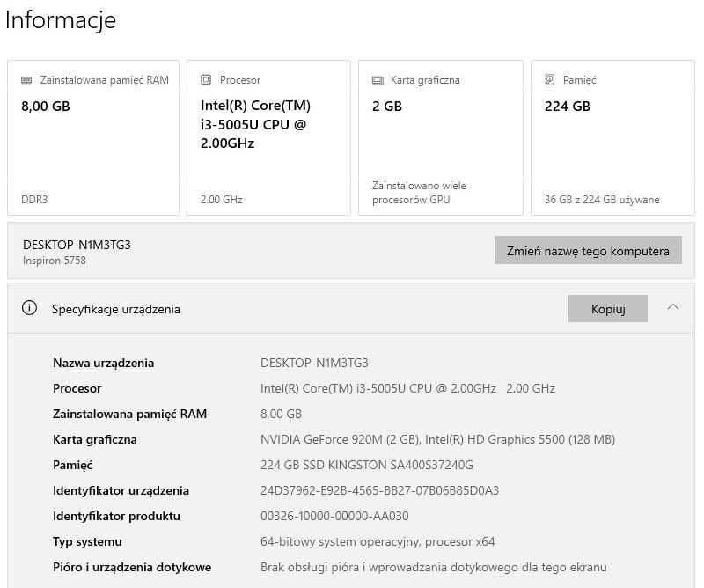
Task: Click the Typ systemu row value
Action: click(x=378, y=541)
